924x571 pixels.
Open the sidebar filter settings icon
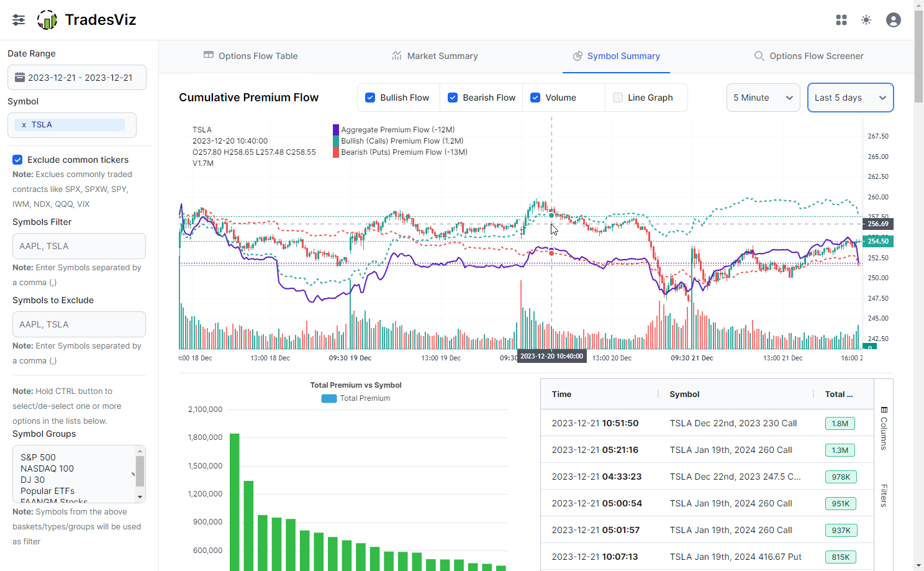(19, 20)
